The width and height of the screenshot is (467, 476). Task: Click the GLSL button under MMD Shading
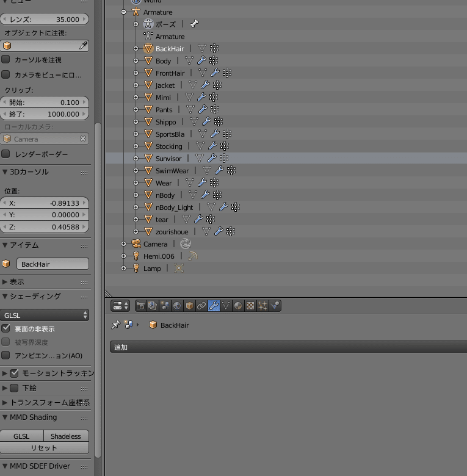(x=21, y=436)
